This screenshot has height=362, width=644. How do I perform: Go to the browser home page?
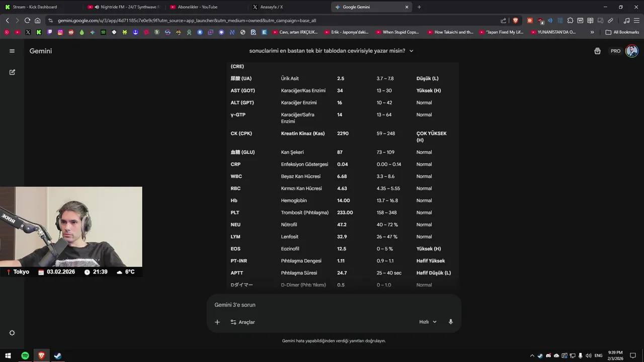pyautogui.click(x=37, y=21)
